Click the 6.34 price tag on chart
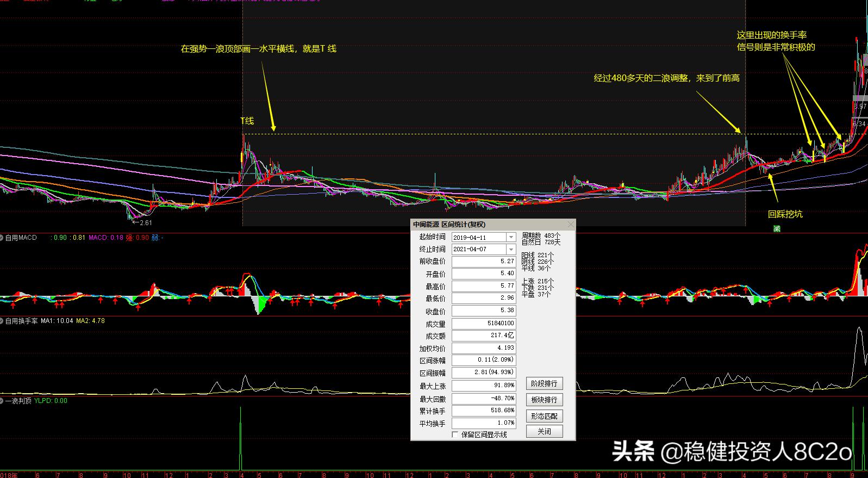 (x=859, y=124)
